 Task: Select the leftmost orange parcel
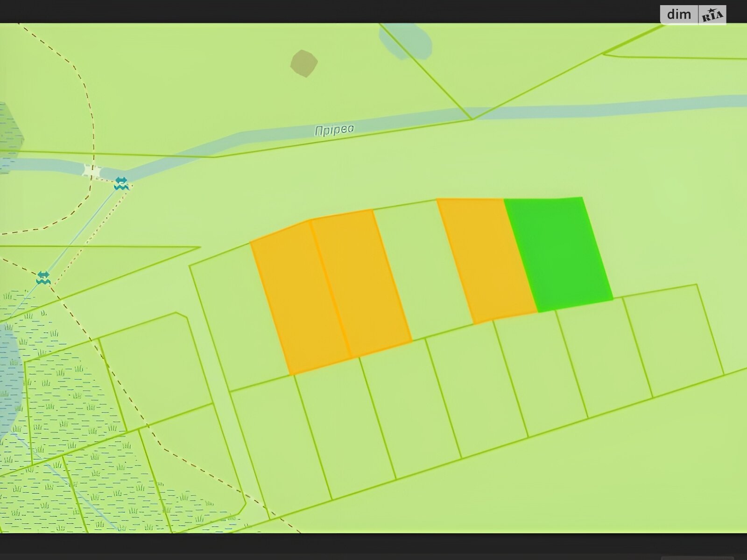click(x=299, y=298)
